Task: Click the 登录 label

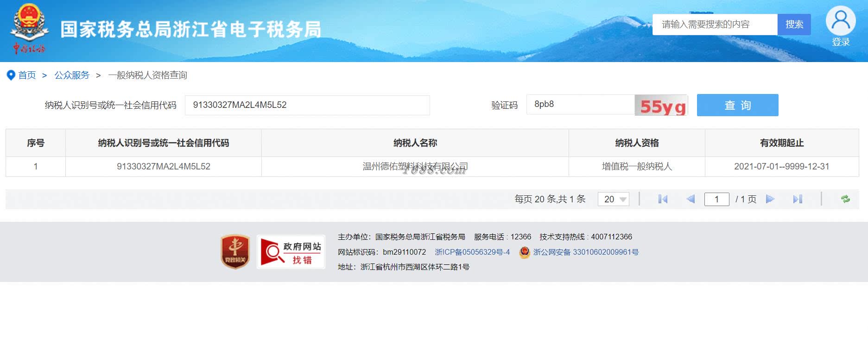Action: click(841, 42)
